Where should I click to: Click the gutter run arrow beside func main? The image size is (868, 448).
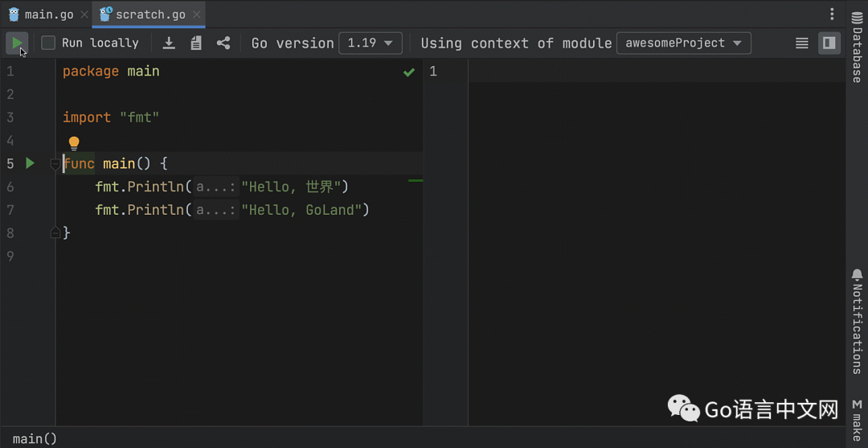tap(31, 163)
